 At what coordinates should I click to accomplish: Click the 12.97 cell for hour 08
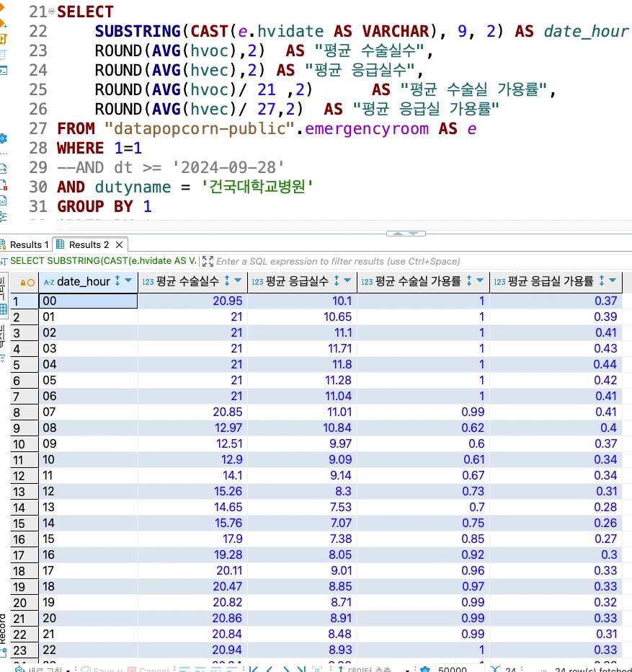[x=193, y=428]
